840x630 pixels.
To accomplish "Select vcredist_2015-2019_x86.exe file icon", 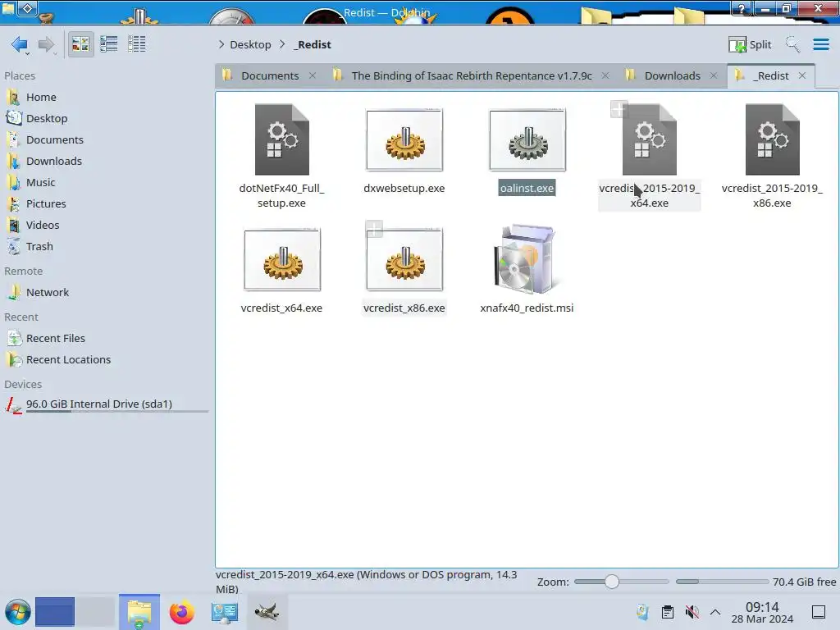I will pyautogui.click(x=772, y=139).
